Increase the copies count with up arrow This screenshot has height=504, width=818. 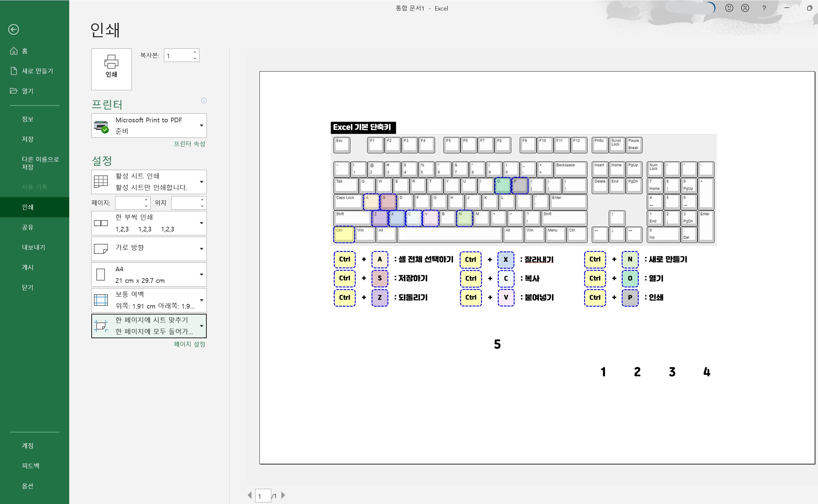point(195,52)
